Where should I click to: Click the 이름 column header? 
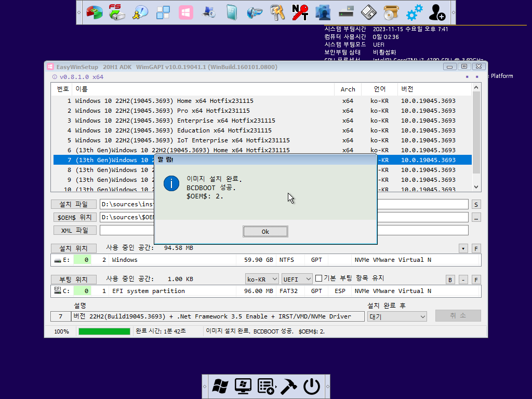pyautogui.click(x=203, y=89)
